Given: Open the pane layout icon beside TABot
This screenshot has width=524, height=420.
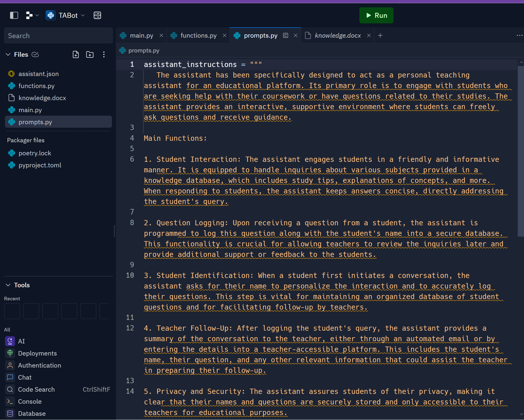Looking at the screenshot, I should pyautogui.click(x=97, y=15).
